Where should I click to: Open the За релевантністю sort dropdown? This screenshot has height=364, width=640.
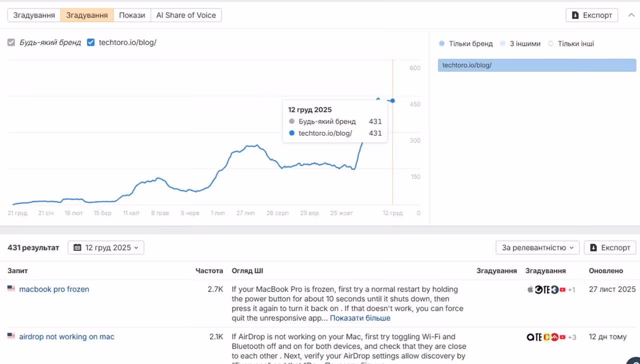coord(537,248)
